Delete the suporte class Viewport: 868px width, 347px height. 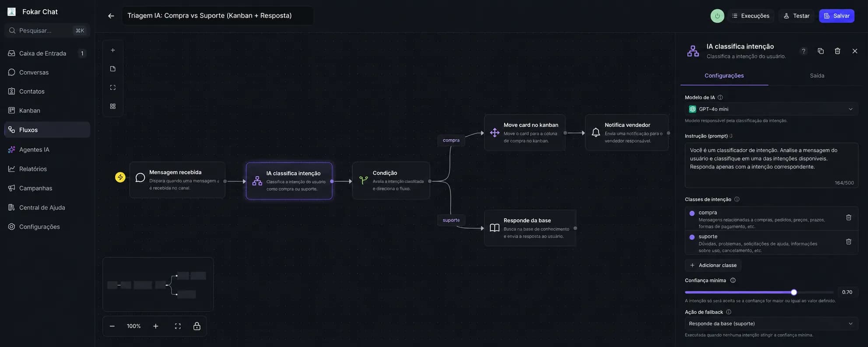pos(848,242)
